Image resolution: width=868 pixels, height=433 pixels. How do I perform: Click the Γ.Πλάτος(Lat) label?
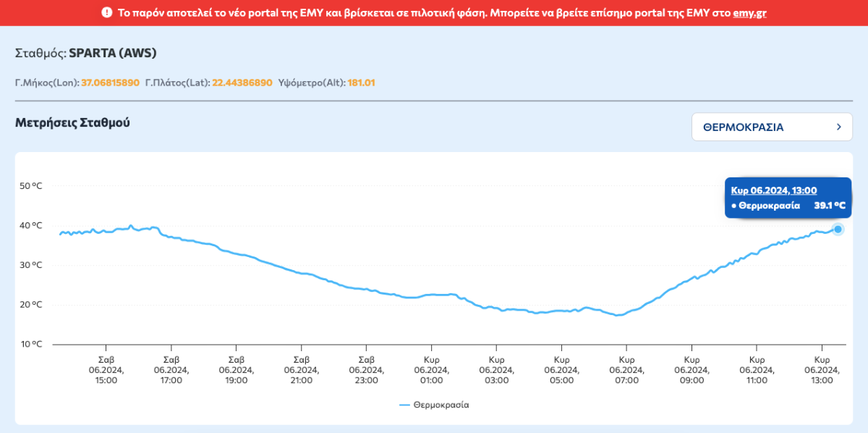pyautogui.click(x=177, y=83)
